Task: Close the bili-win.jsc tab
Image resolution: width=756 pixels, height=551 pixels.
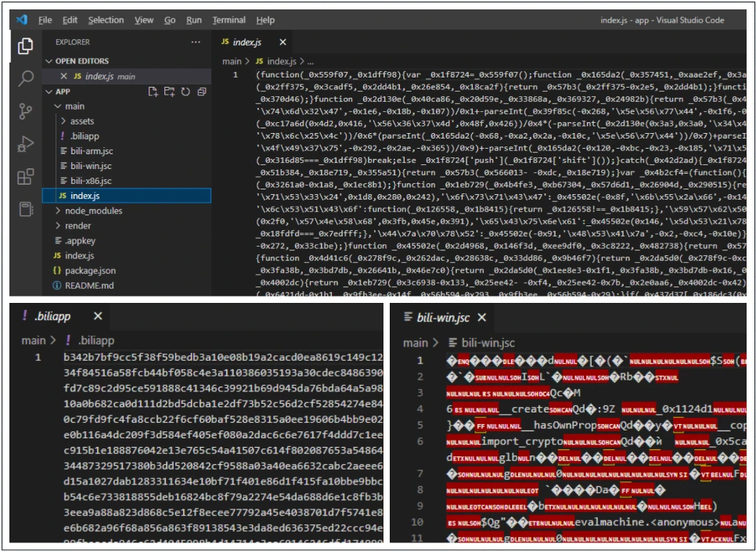Action: (481, 317)
